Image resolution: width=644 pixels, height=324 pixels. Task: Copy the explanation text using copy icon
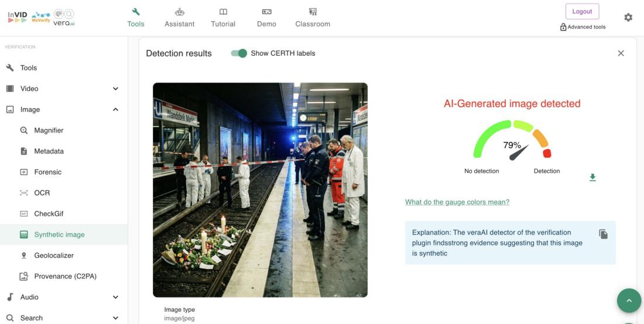[x=603, y=234]
